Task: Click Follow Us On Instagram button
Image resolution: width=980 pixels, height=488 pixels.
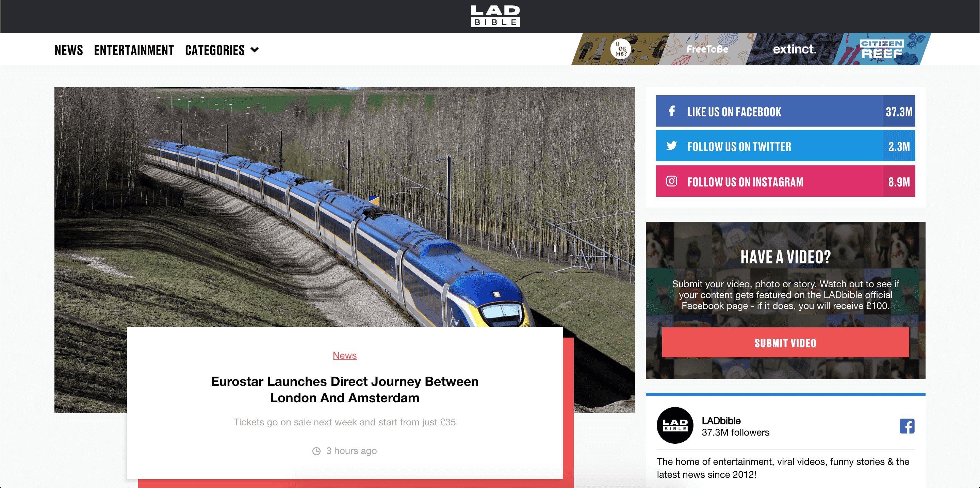Action: point(785,181)
